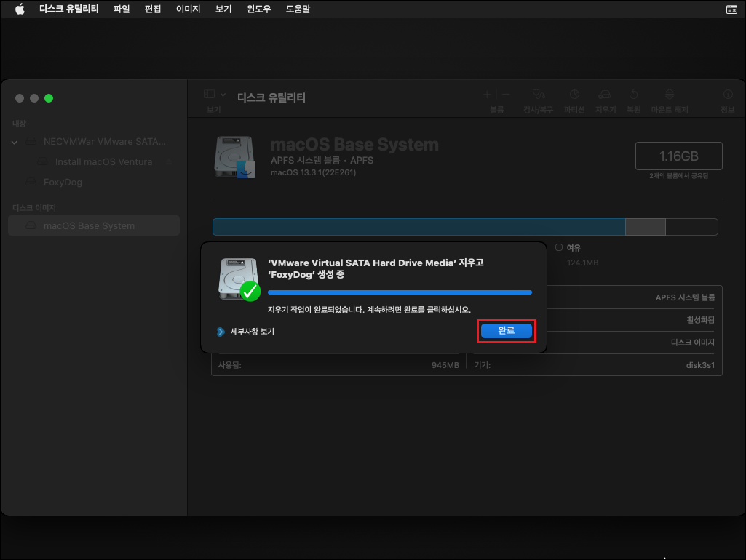Click the 디스크 유틸리티 window title

click(271, 97)
